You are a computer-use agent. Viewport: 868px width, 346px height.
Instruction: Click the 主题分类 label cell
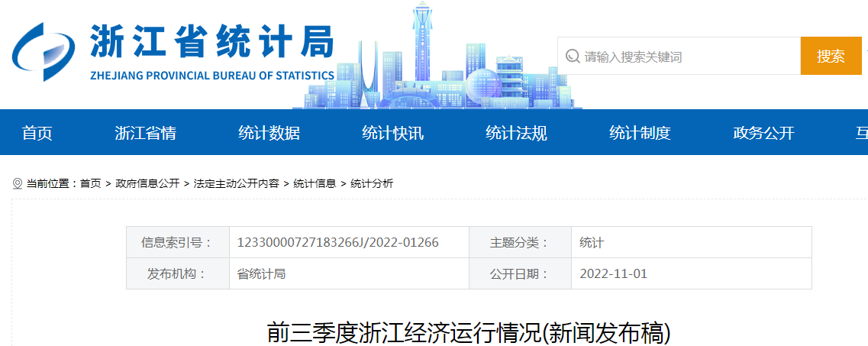[x=521, y=242]
